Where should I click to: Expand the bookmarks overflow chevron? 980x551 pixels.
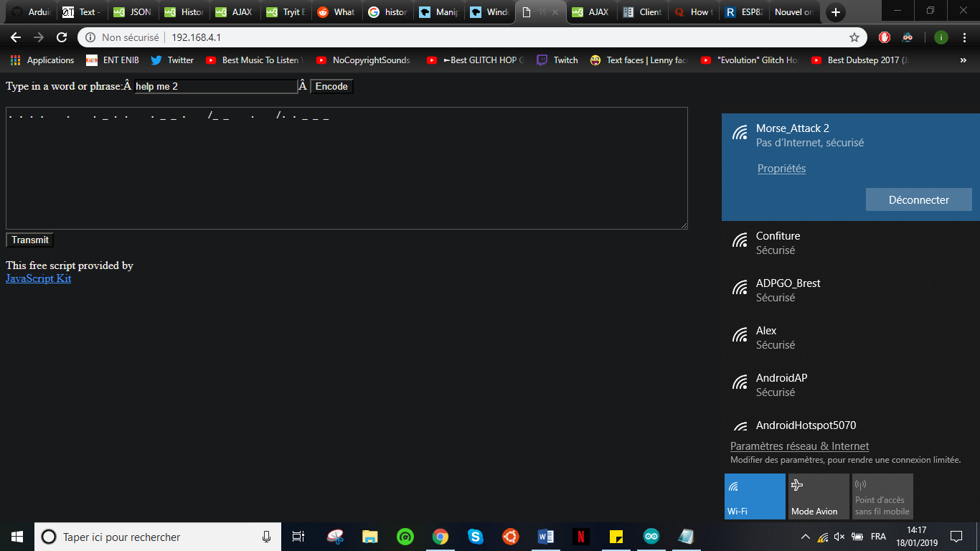[963, 60]
